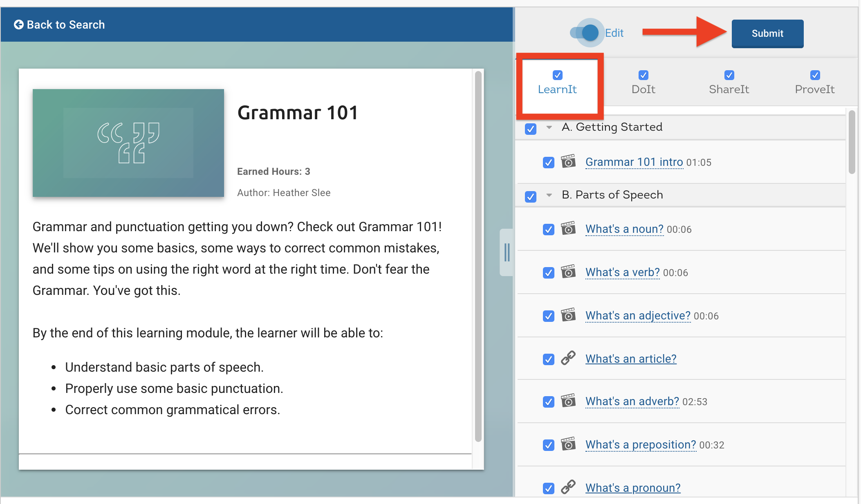Click back arrow icon in Back to Search
The width and height of the screenshot is (861, 504).
[18, 25]
